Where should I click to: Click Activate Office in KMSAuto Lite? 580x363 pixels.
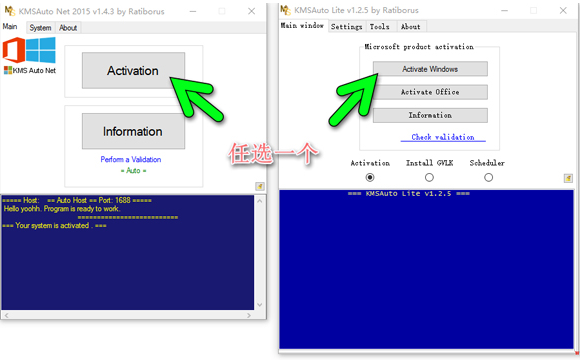click(x=430, y=92)
